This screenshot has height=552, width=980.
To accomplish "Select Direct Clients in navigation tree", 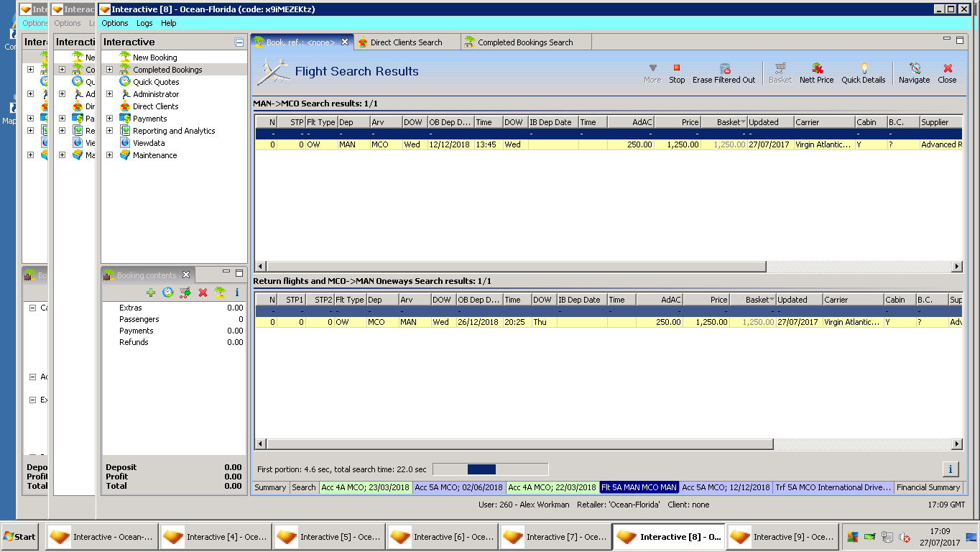I will (x=155, y=106).
